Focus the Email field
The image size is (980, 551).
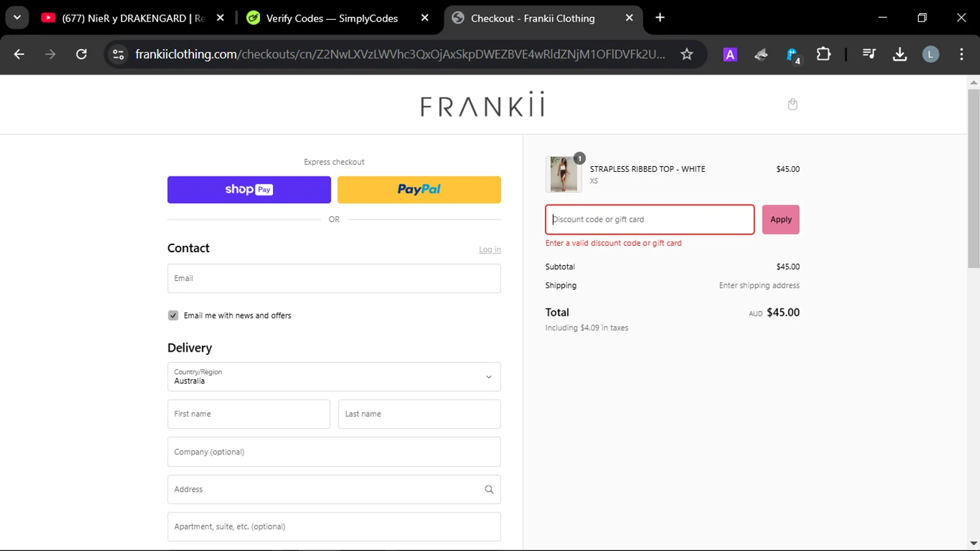coord(334,278)
